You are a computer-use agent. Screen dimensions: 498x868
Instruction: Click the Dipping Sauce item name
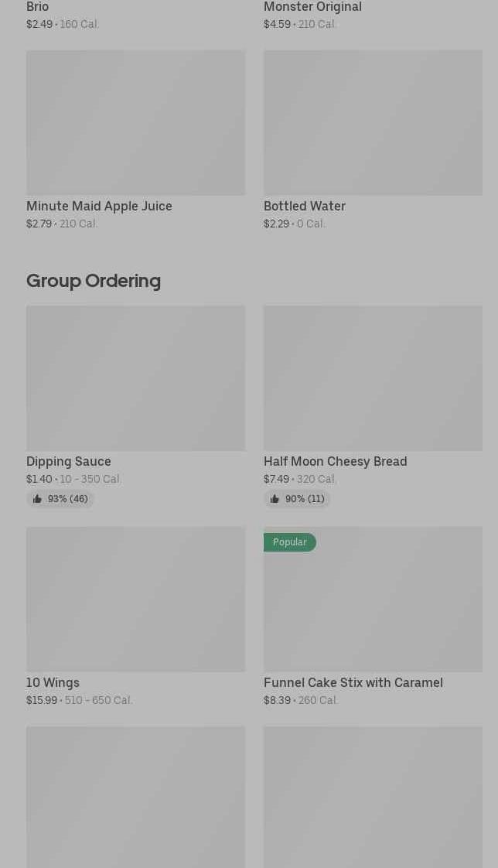[69, 461]
